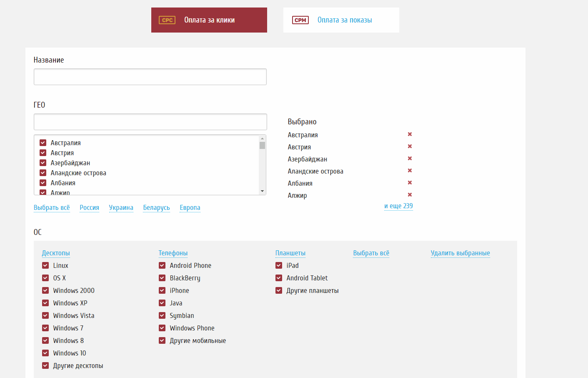Toggle the Java checkbox
The height and width of the screenshot is (378, 588).
(162, 303)
